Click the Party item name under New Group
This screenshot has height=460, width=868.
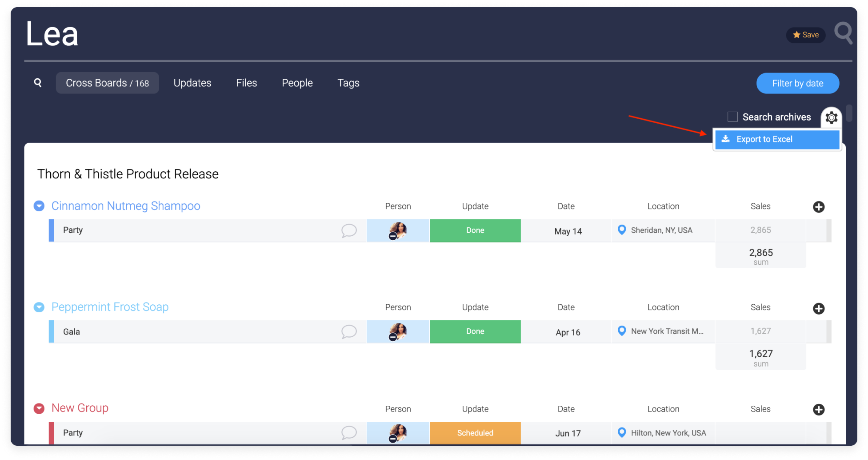point(73,432)
